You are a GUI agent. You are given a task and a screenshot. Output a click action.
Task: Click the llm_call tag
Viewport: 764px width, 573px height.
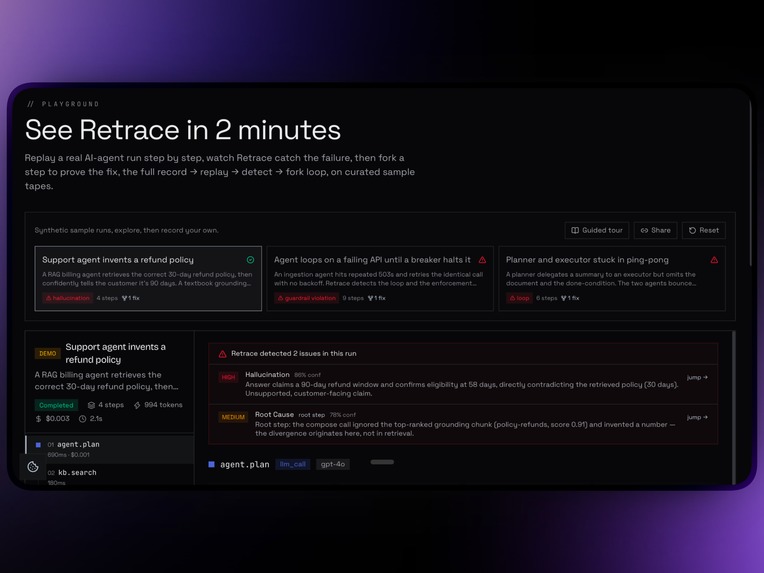(293, 464)
